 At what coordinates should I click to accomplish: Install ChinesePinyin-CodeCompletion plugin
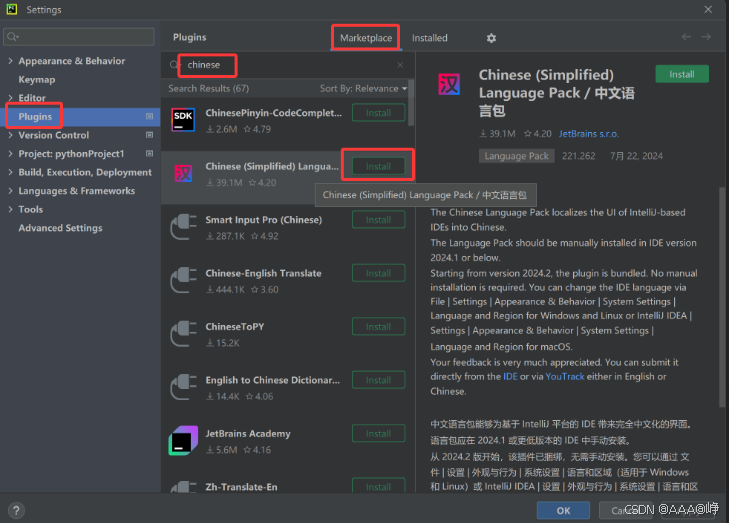click(378, 113)
